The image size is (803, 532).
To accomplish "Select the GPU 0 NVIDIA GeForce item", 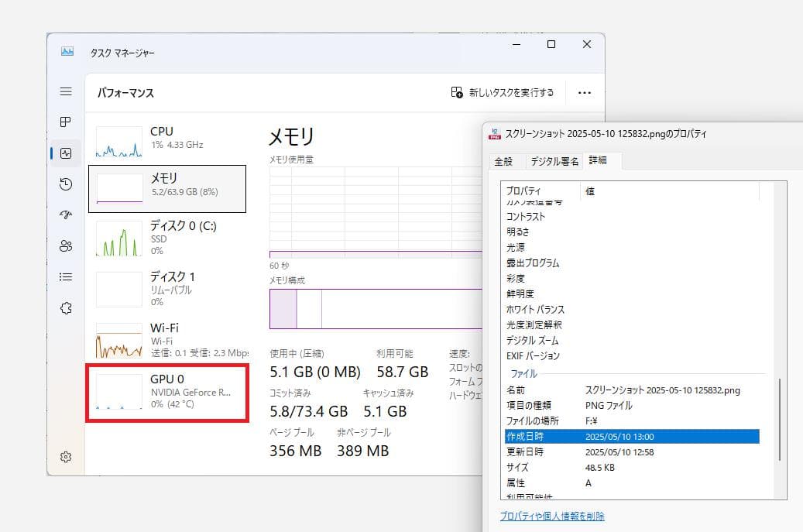I will [167, 393].
